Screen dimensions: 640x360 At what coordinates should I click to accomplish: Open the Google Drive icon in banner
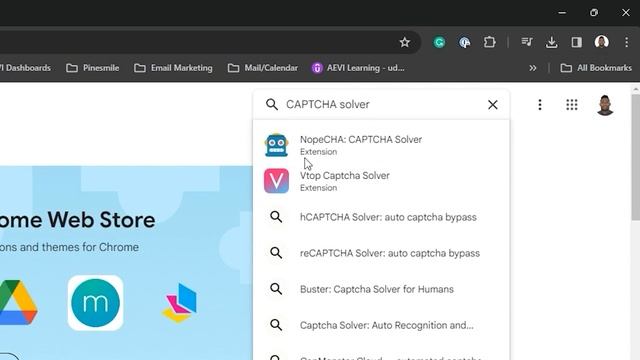(18, 302)
